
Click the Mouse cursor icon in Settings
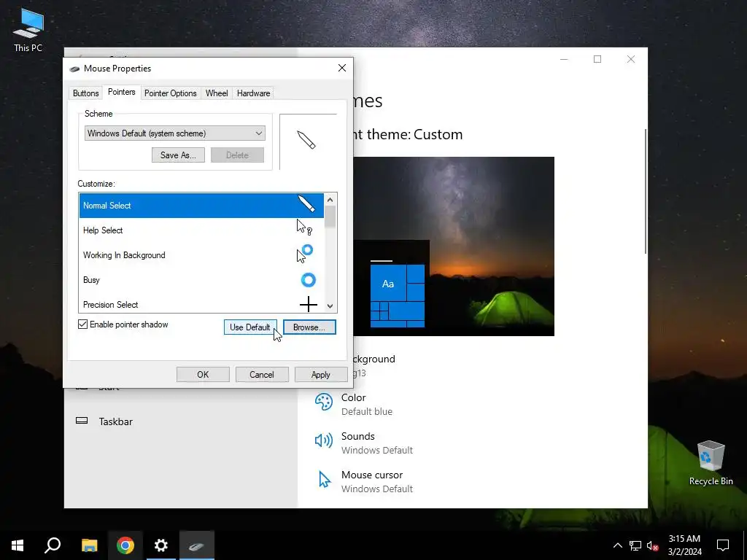(x=325, y=480)
